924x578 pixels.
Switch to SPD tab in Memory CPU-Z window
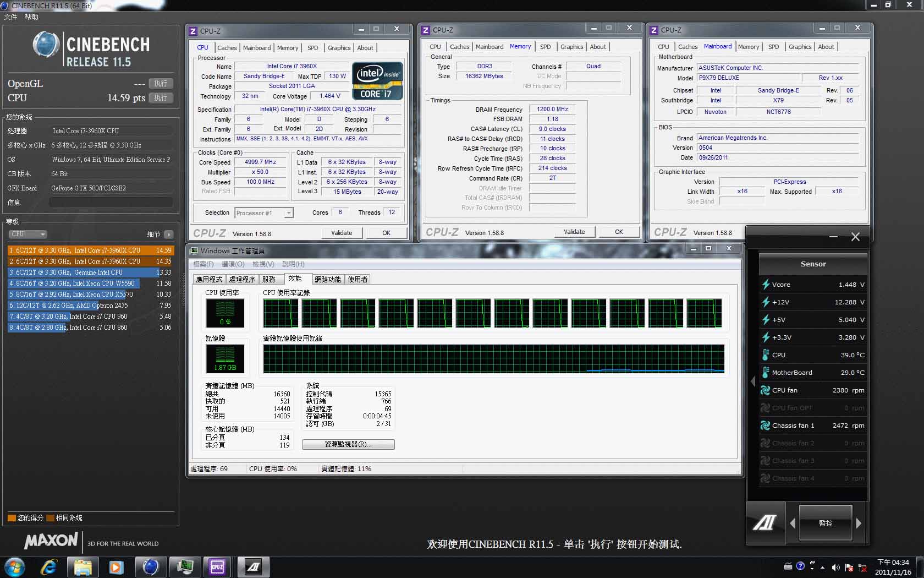click(545, 47)
